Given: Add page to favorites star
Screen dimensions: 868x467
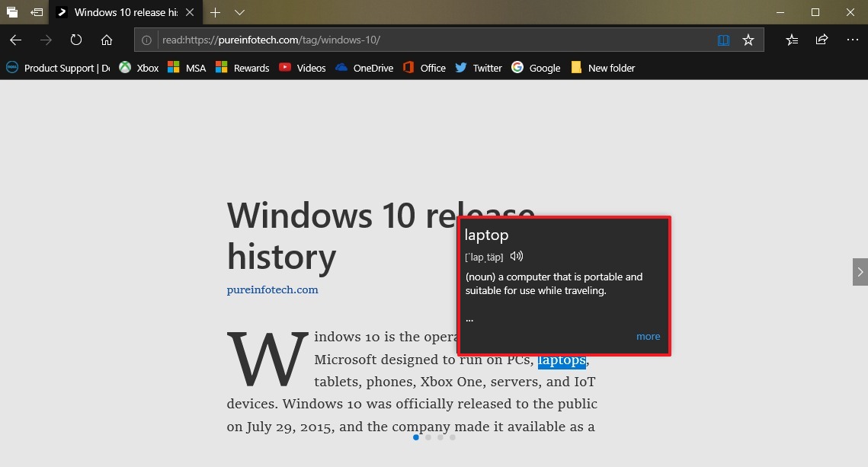Looking at the screenshot, I should coord(748,40).
